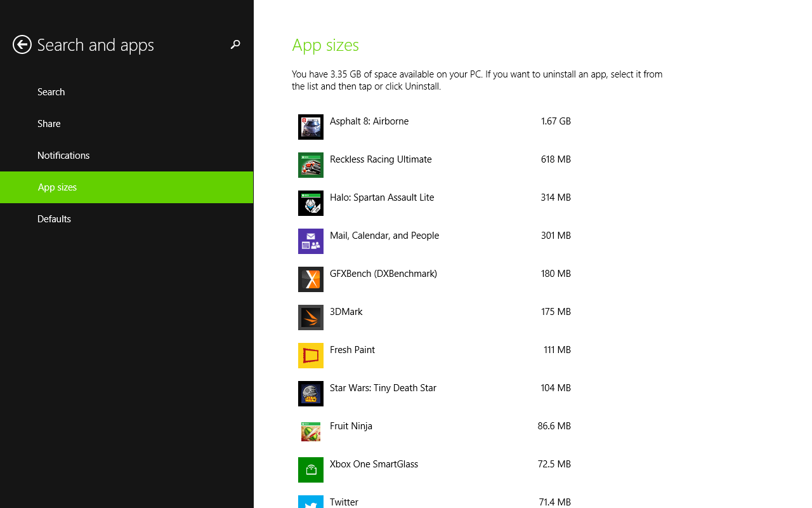Select the App sizes menu item
This screenshot has height=508, width=812.
click(x=127, y=187)
